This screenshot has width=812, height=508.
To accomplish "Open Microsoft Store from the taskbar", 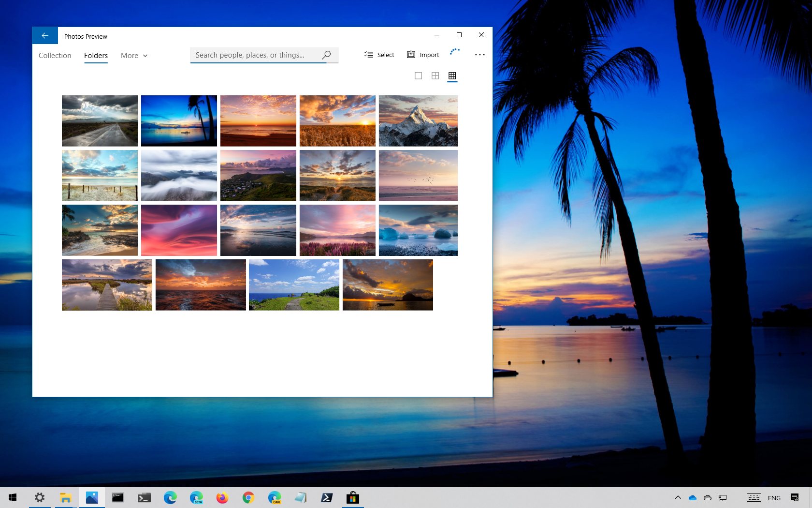I will (352, 497).
